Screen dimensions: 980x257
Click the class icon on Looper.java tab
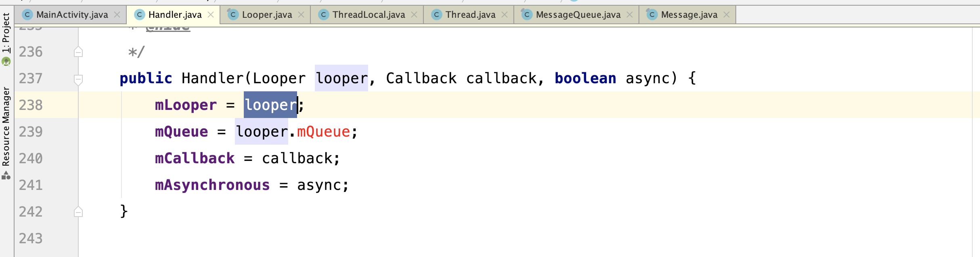click(x=232, y=15)
